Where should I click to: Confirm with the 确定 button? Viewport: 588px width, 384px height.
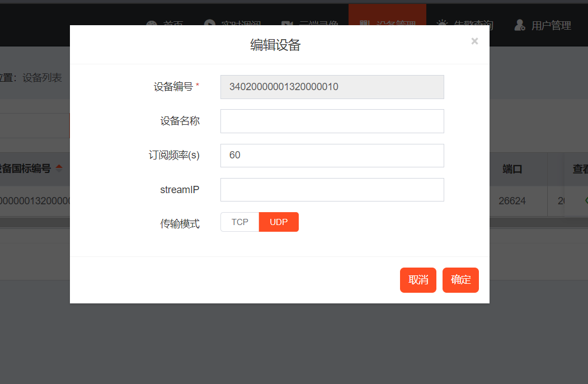[x=460, y=280]
